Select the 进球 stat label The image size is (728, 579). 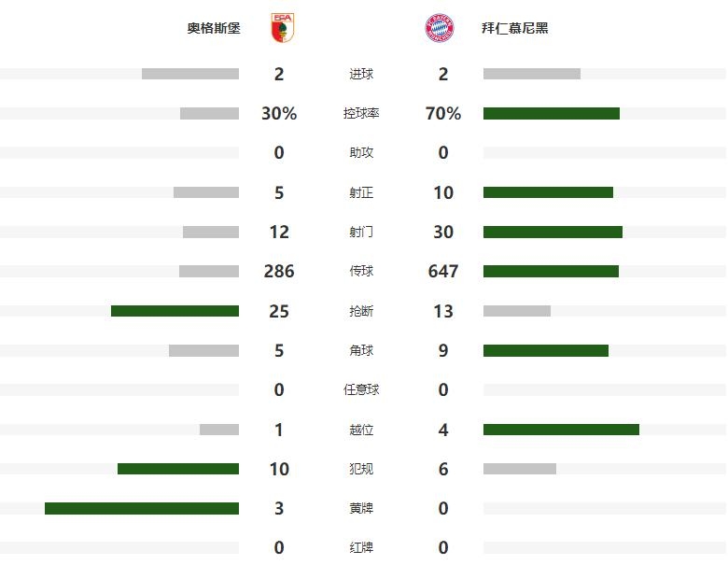click(361, 74)
